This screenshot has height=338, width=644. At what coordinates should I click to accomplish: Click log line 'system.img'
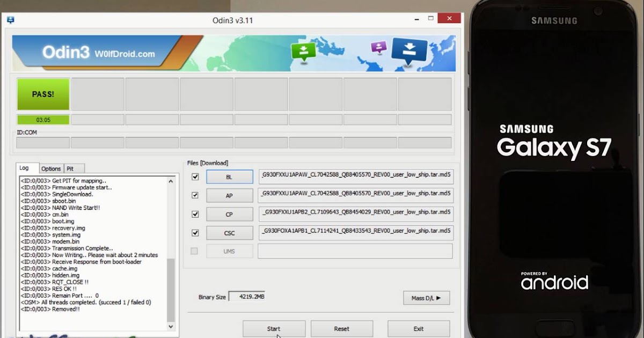[x=50, y=234]
